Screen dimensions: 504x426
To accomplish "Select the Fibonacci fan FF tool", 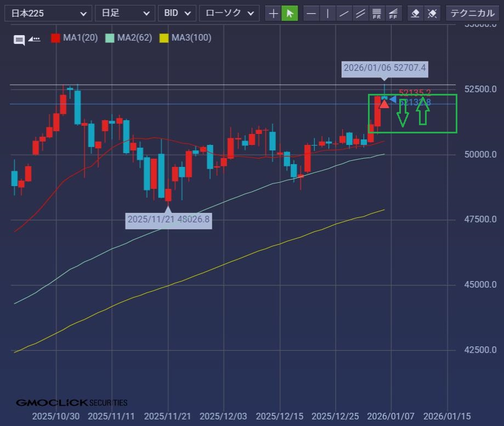I will [393, 13].
